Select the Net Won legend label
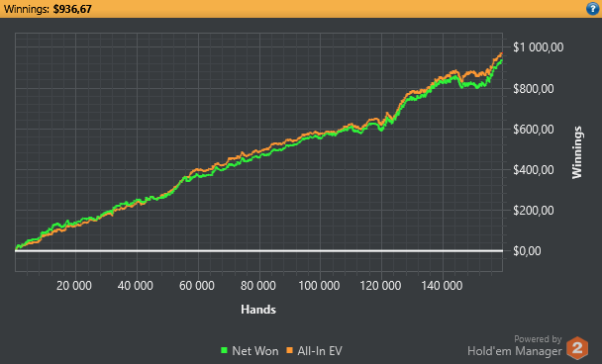602x364 pixels. (255, 351)
